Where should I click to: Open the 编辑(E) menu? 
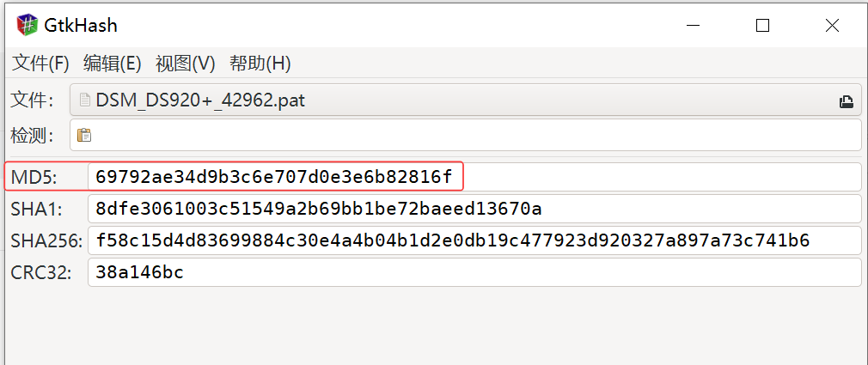point(112,64)
